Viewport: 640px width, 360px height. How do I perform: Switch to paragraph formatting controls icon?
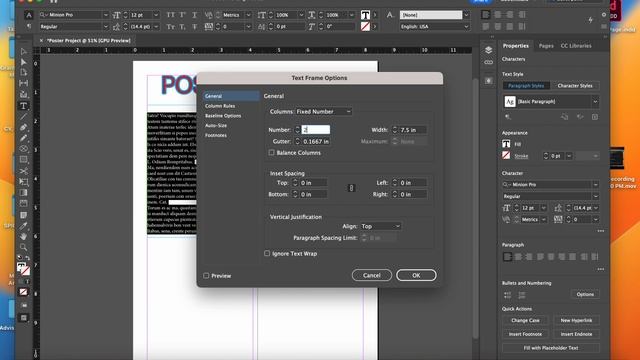click(29, 27)
